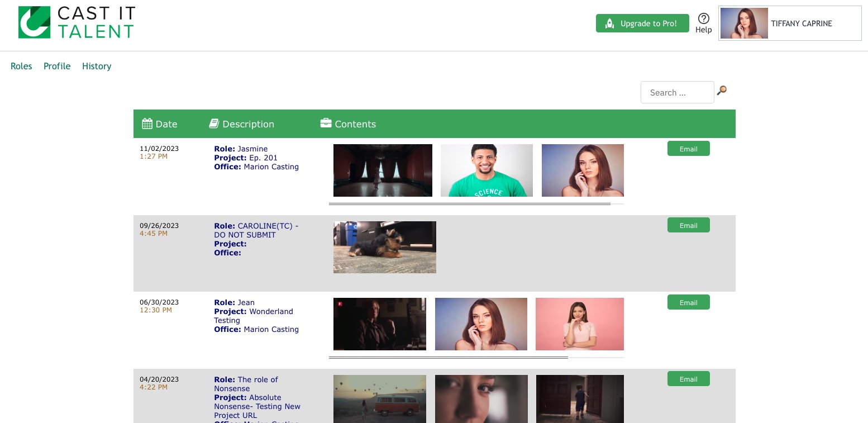868x423 pixels.
Task: Expand the TIFFANY CAPRINE account menu
Action: click(x=802, y=23)
